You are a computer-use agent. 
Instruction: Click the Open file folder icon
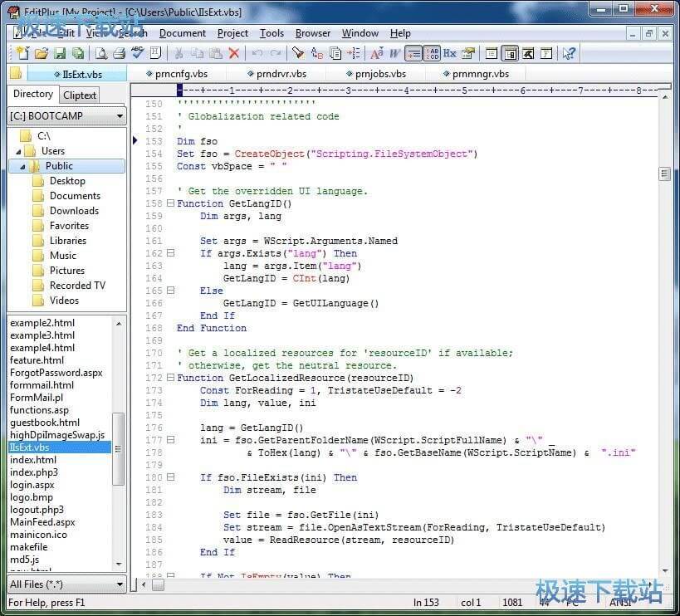coord(41,53)
